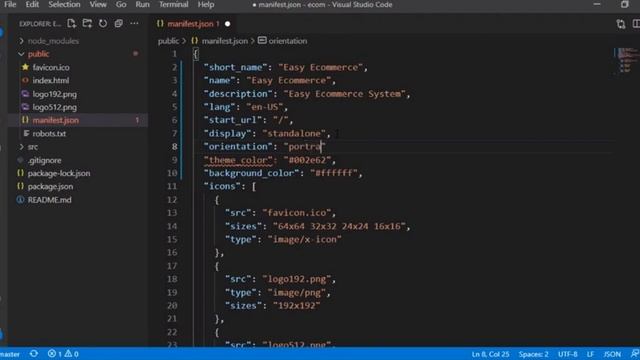Open the File menu
This screenshot has height=360, width=640.
coord(10,4)
